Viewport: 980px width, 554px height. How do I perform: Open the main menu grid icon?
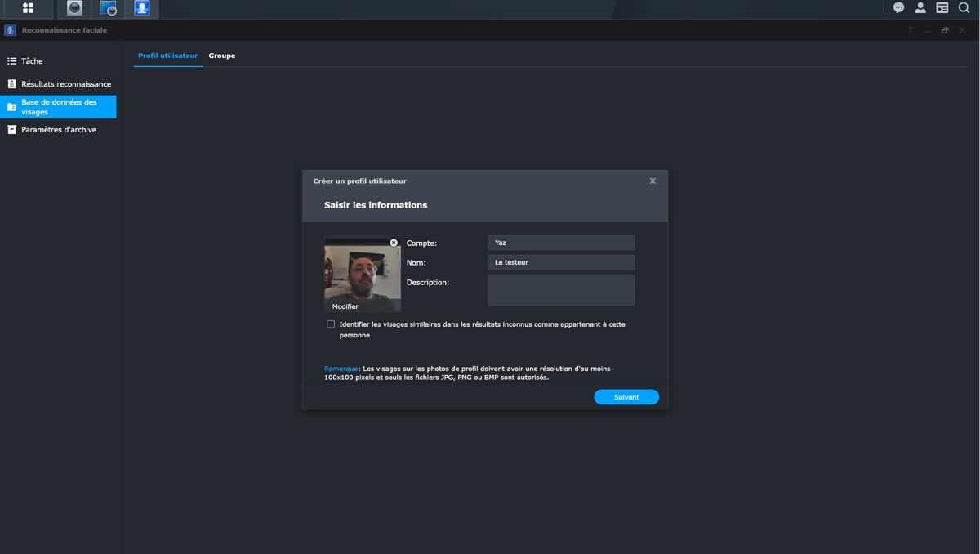point(28,8)
